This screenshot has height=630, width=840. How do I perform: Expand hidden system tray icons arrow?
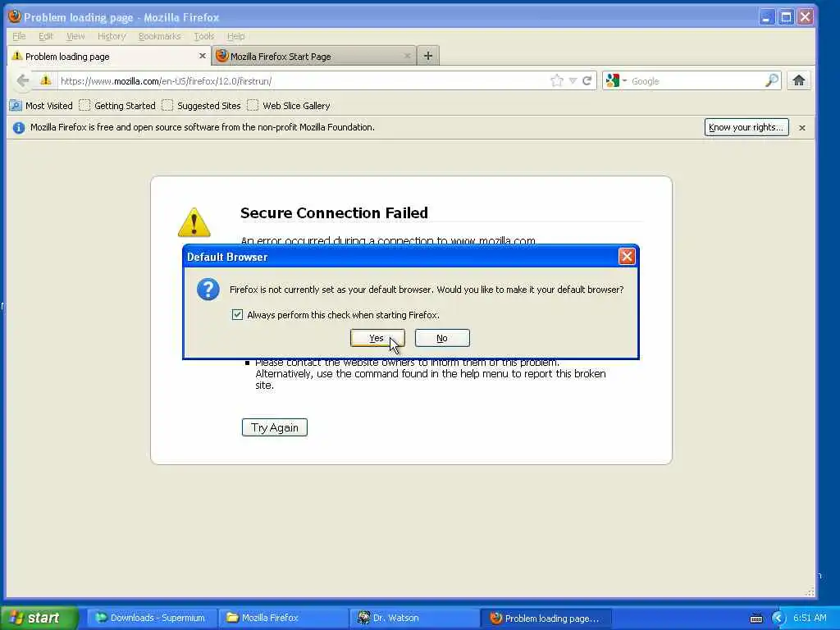[778, 619]
